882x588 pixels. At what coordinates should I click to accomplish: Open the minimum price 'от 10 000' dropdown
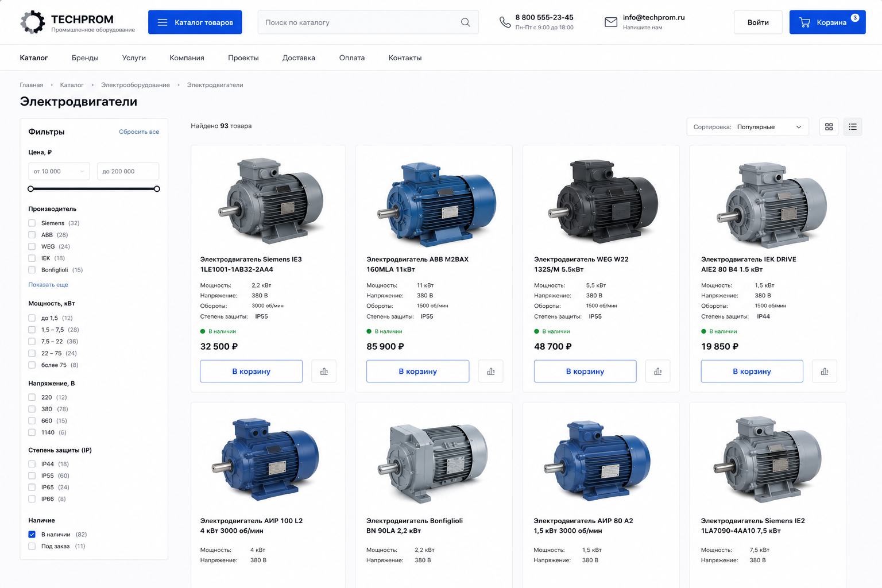[x=59, y=171]
